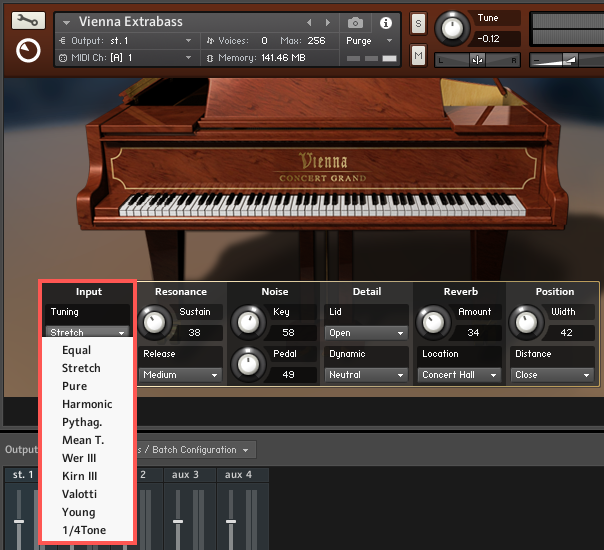The height and width of the screenshot is (550, 604).
Task: Click the voices icon next to Voices
Action: point(210,40)
